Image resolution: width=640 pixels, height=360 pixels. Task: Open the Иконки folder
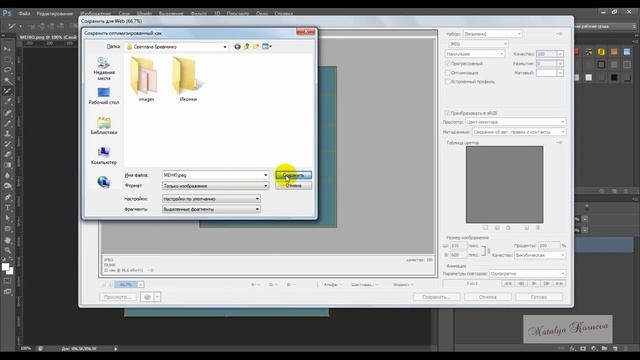188,79
